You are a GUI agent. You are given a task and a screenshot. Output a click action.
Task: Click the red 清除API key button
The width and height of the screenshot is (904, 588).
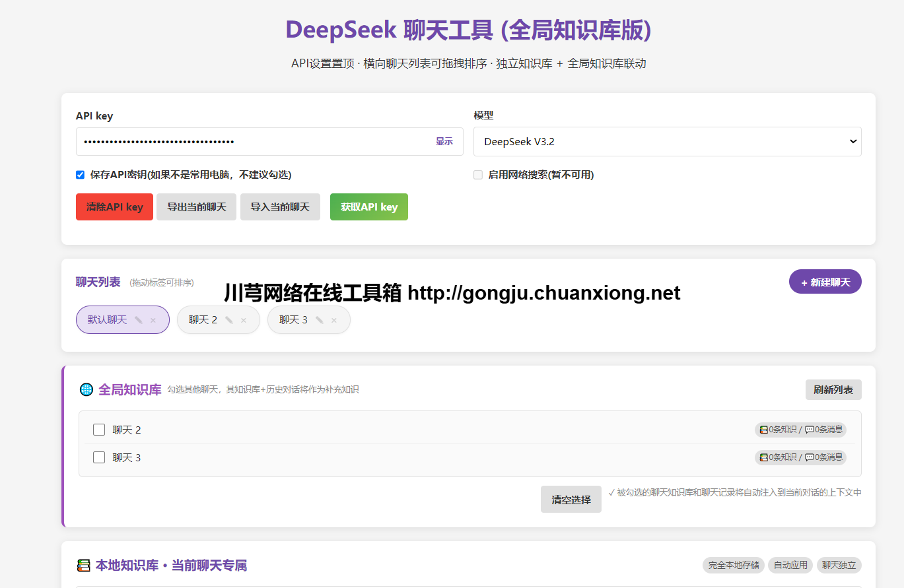pyautogui.click(x=115, y=207)
